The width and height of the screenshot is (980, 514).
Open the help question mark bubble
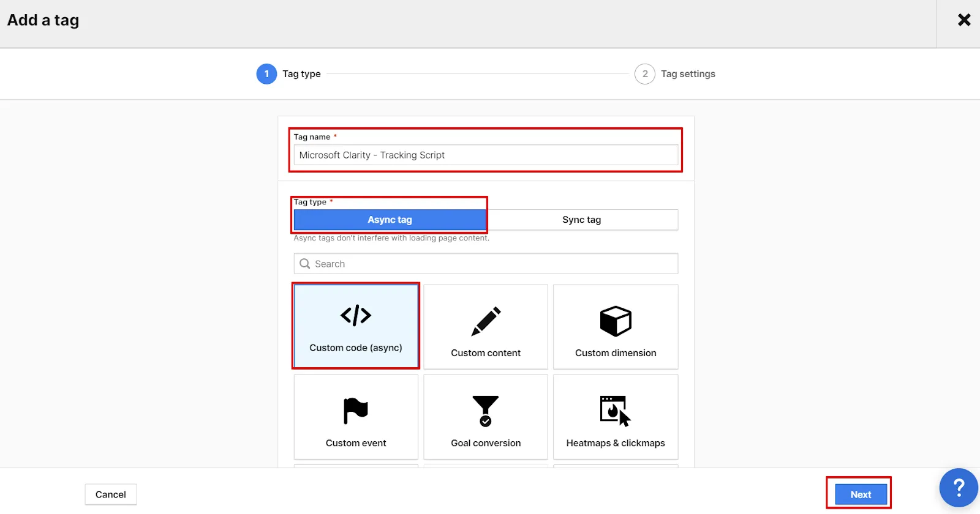coord(959,488)
